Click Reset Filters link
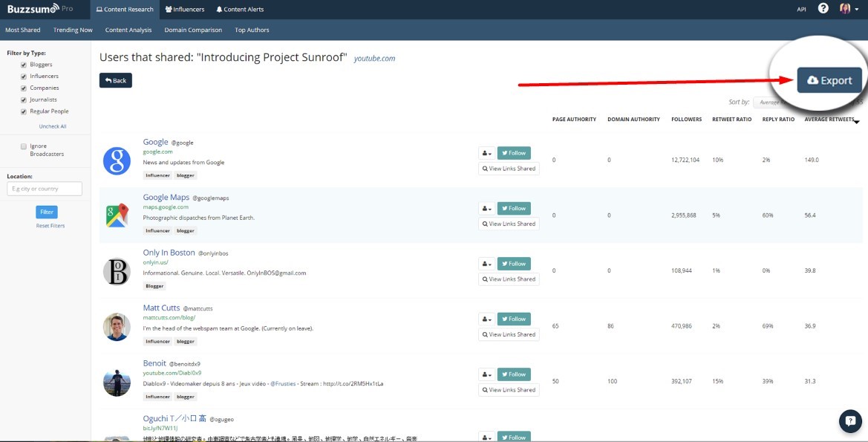Viewport: 868px width, 442px height. (50, 226)
